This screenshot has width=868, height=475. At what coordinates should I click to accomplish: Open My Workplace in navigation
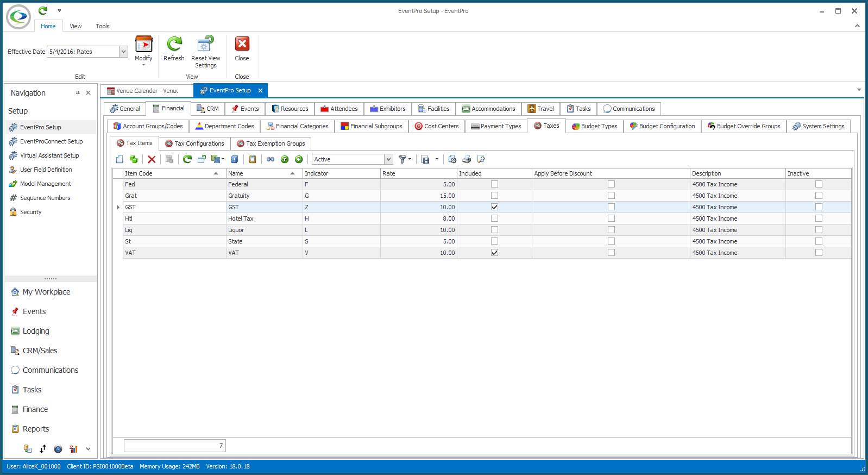pos(46,292)
